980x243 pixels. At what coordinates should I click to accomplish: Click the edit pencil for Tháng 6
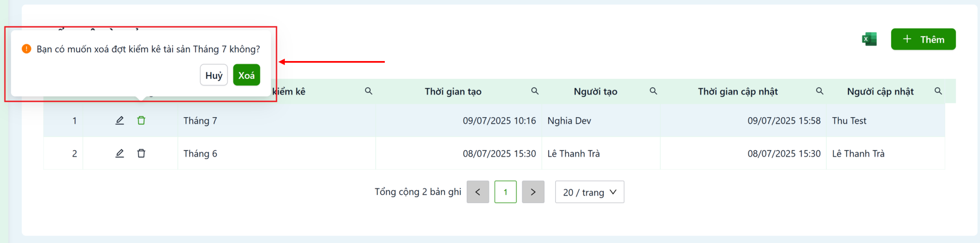click(120, 153)
